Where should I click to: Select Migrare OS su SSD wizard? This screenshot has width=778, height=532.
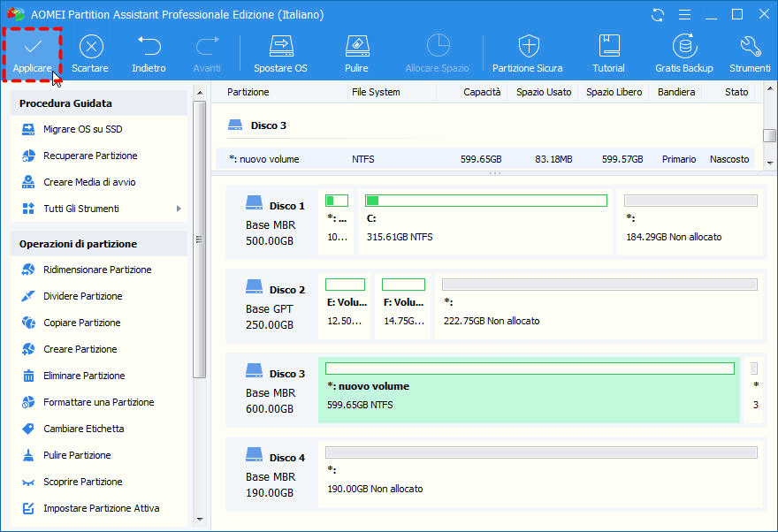coord(82,129)
